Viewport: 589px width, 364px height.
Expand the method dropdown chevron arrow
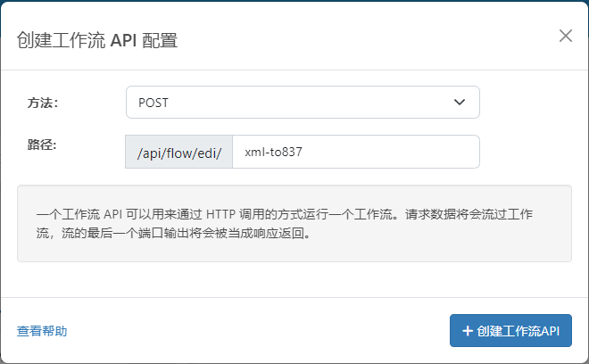tap(460, 103)
